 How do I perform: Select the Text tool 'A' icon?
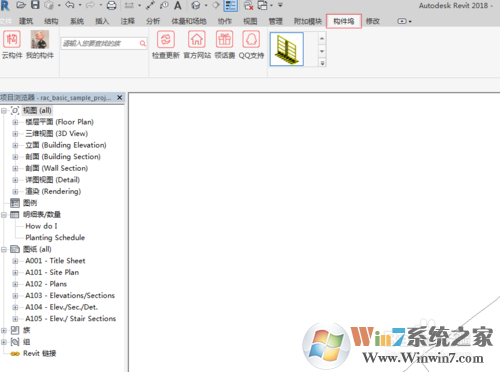point(178,5)
